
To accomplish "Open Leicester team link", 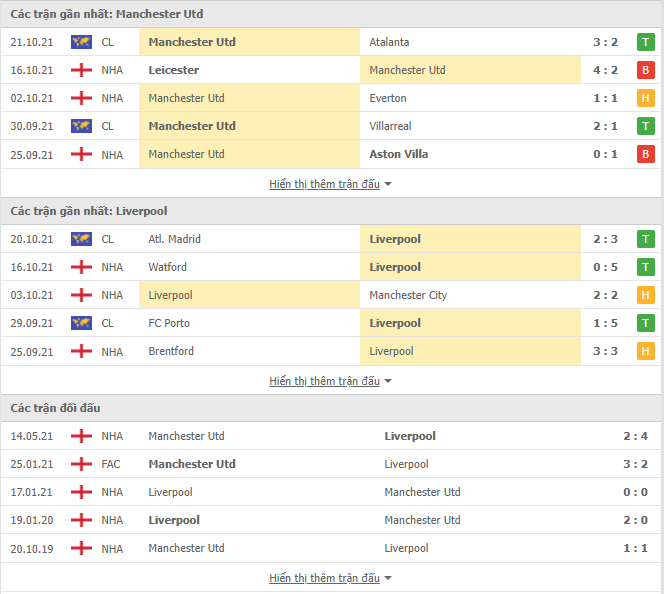I will coord(174,70).
